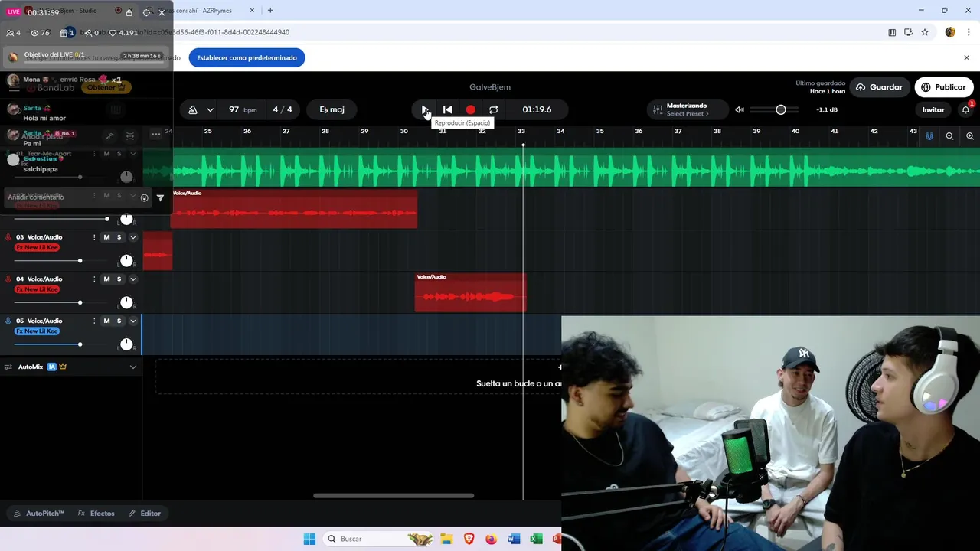Open the E♭ maj key selector
This screenshot has height=551, width=980.
(x=332, y=109)
